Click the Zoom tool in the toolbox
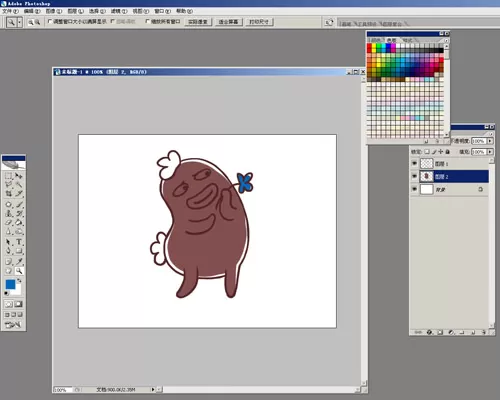Screen dimensions: 500x400 19,271
